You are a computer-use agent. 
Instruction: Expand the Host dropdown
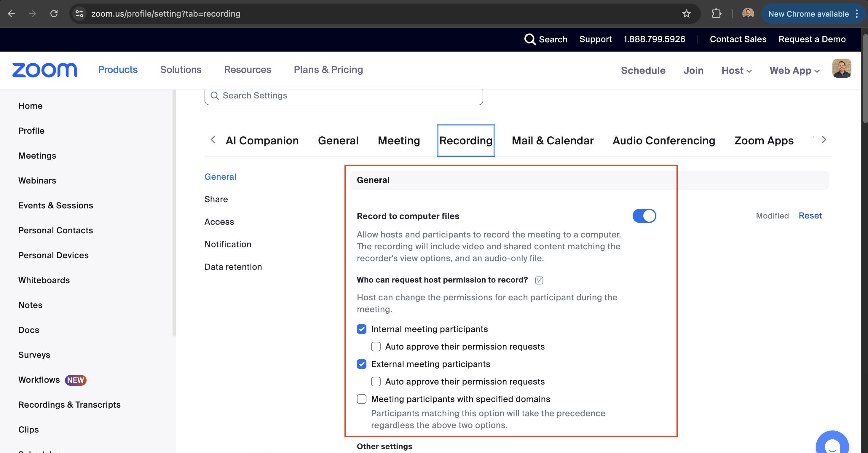737,71
